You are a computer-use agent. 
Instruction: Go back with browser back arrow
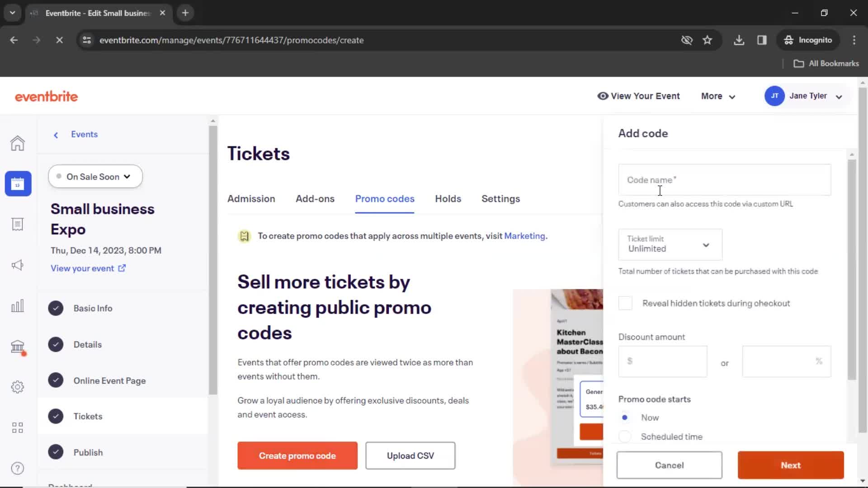[x=14, y=40]
